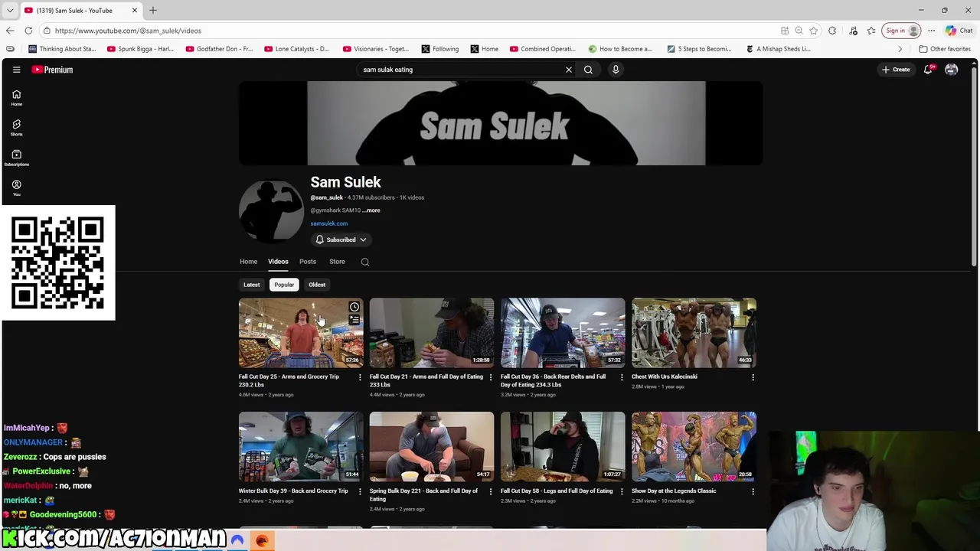Viewport: 980px width, 551px height.
Task: Open the You page in the sidebar
Action: (16, 187)
